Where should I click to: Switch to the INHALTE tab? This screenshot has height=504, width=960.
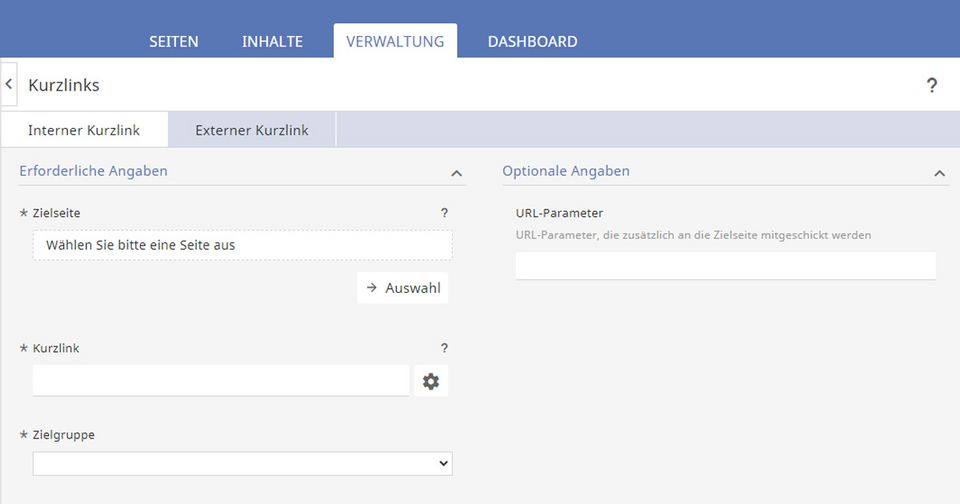click(272, 42)
